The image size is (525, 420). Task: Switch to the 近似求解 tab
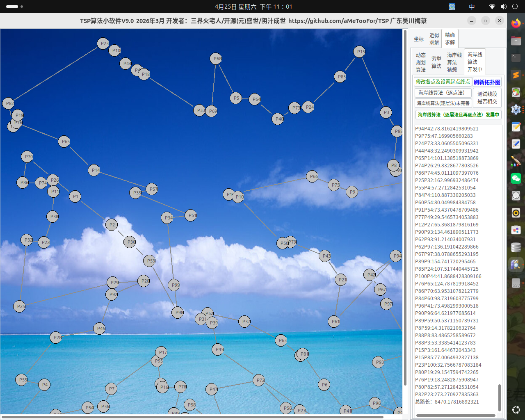coord(434,39)
